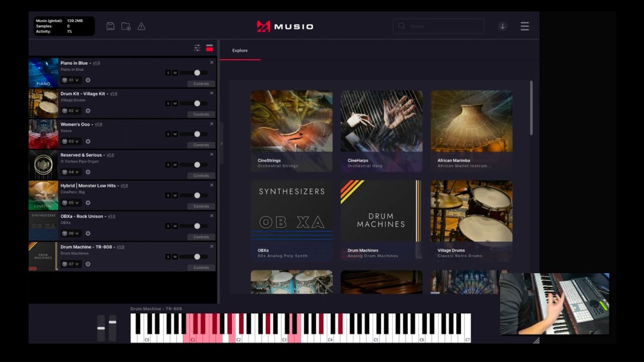Mute the Reserved & Serious track
The image size is (644, 362).
click(175, 165)
